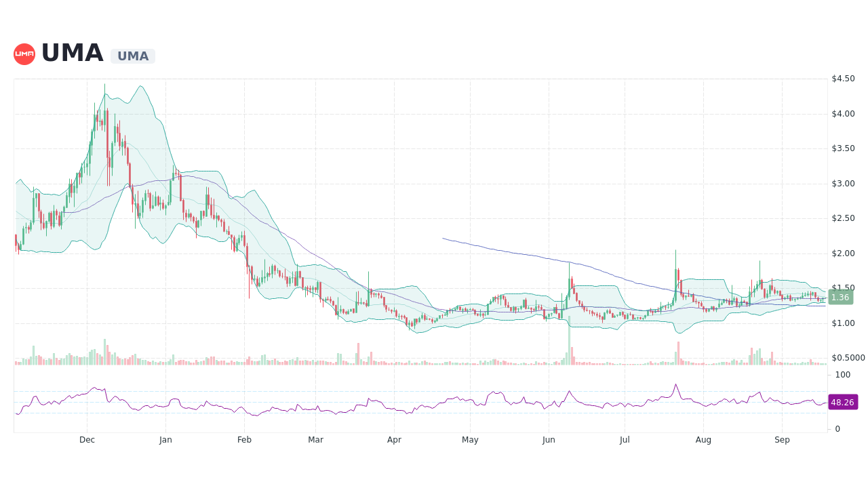
Task: Select the Dec label on the time axis
Action: pos(86,439)
